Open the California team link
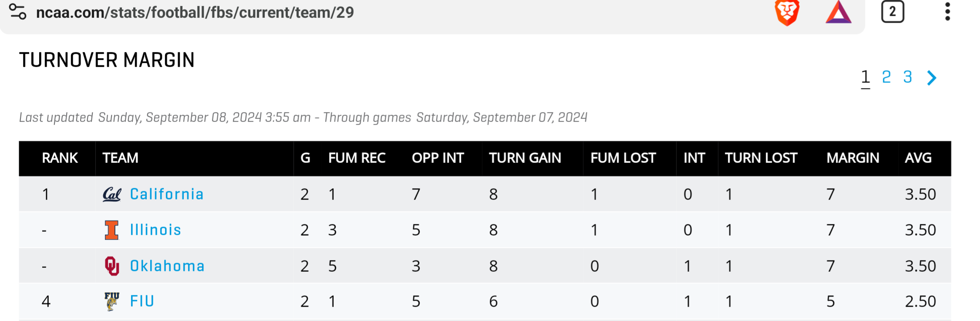980x321 pixels. tap(167, 194)
